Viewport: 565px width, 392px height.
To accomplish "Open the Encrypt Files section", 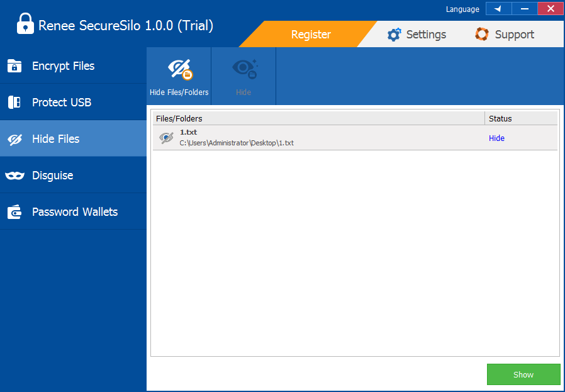I will click(x=73, y=66).
